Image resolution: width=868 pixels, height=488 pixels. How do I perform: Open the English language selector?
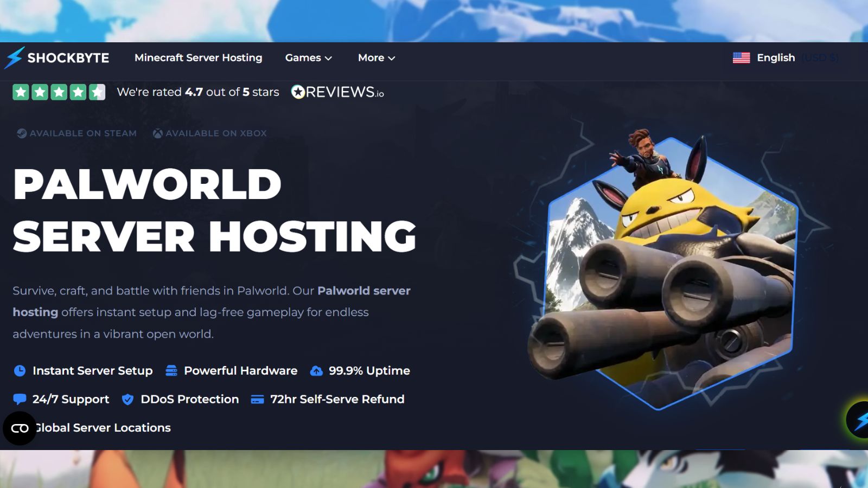775,57
